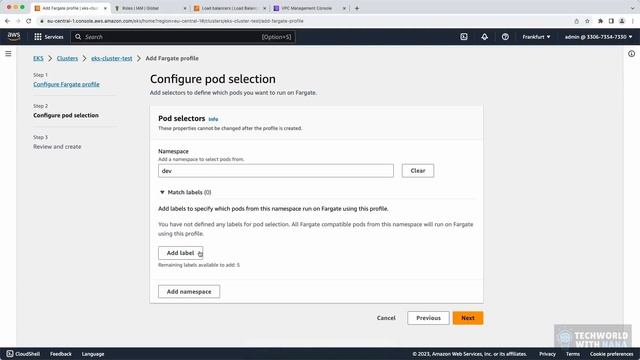This screenshot has height=360, width=640.
Task: Reload the page in browser
Action: click(29, 21)
